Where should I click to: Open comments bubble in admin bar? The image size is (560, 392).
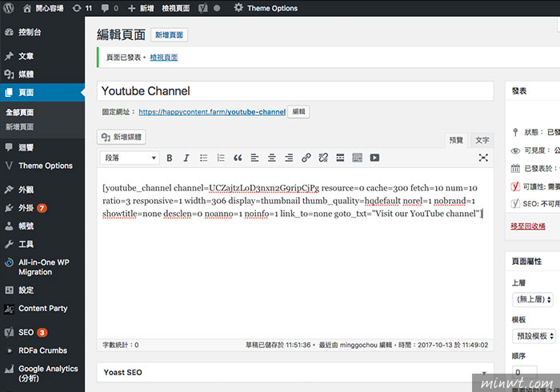pyautogui.click(x=110, y=8)
